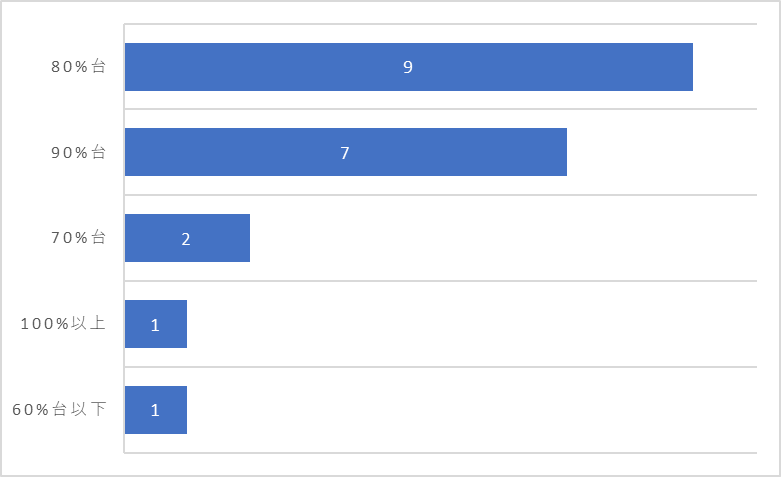Click the 90%台 axis label
Screen dimensions: 781x477
(x=78, y=152)
